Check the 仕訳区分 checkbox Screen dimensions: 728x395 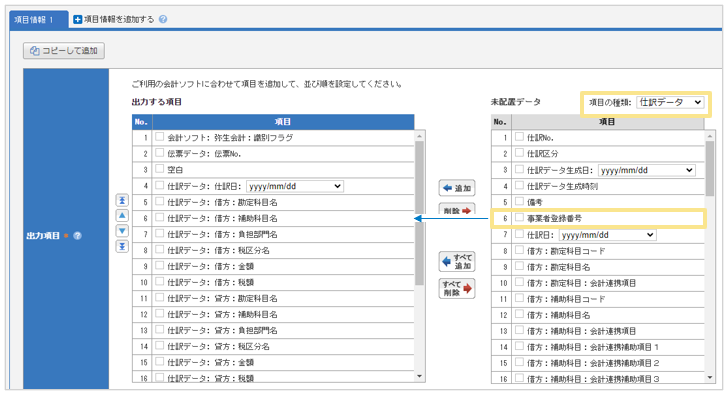519,153
